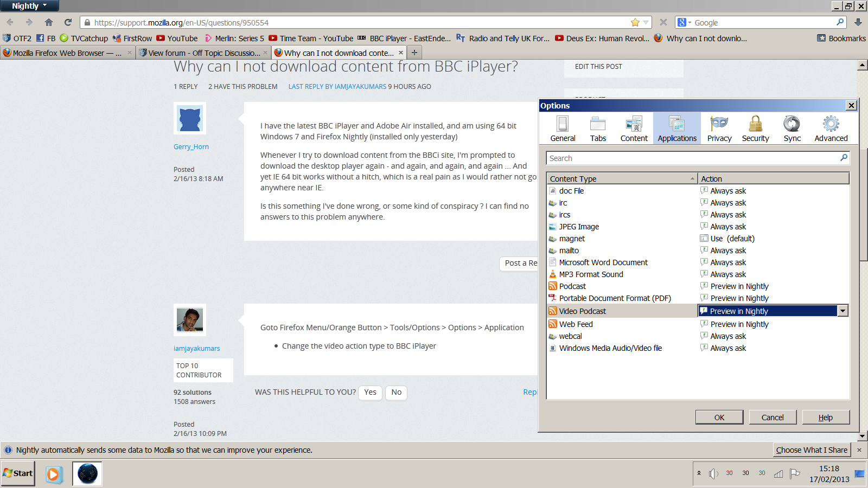Open BBC iPlayer EastEnders bookmark
Viewport: 868px width, 488px height.
404,38
